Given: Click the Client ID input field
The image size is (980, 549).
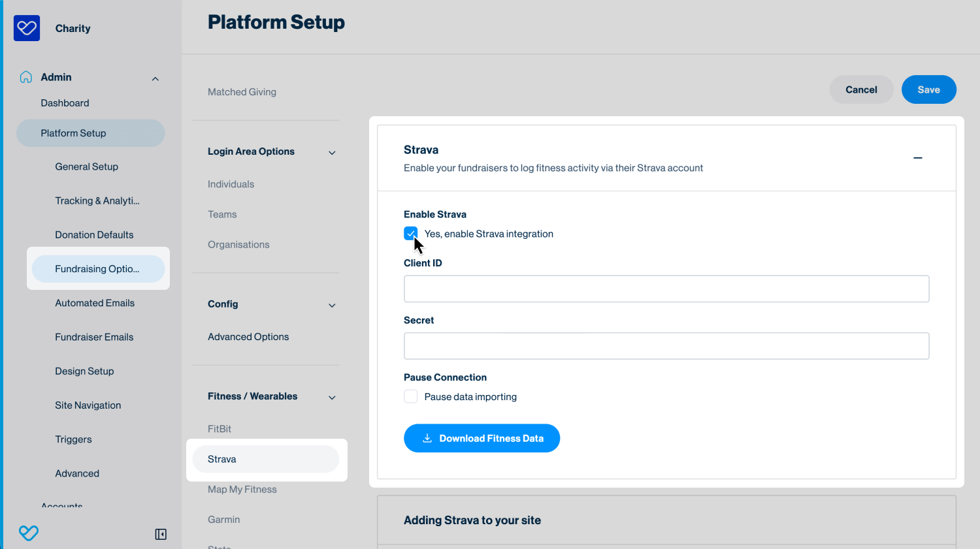Looking at the screenshot, I should pyautogui.click(x=666, y=289).
